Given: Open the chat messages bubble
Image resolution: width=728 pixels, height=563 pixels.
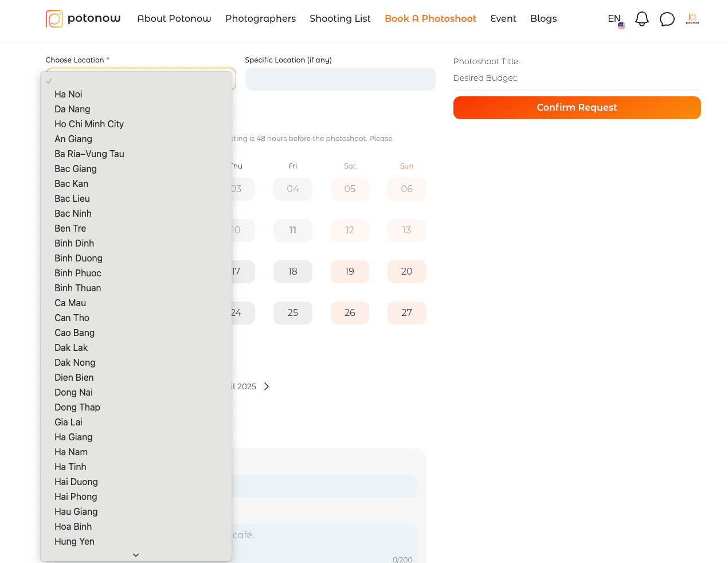Looking at the screenshot, I should [667, 18].
